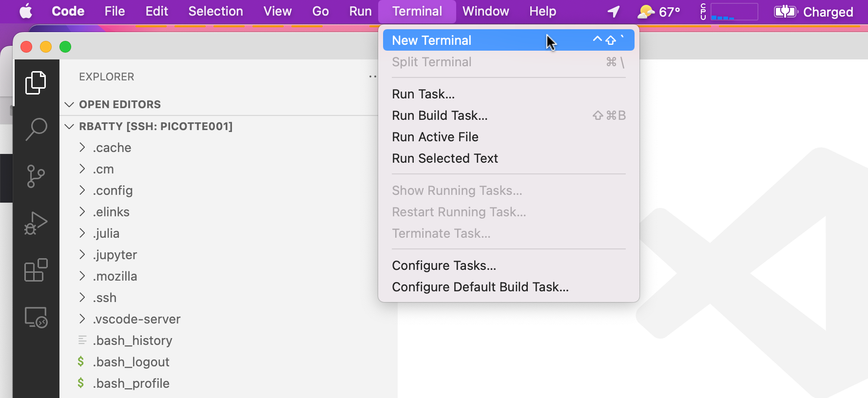This screenshot has height=398, width=868.
Task: Click the yellow minimize window button
Action: (46, 47)
